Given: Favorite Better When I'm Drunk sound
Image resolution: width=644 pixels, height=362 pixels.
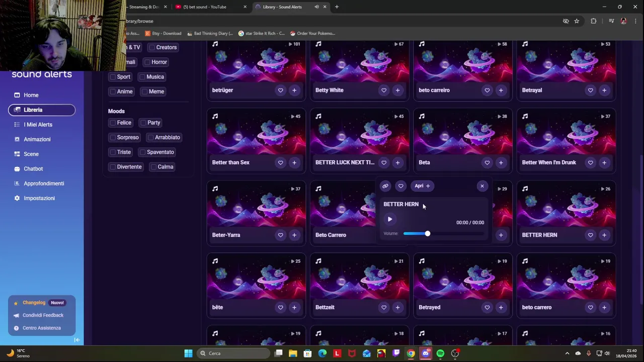Looking at the screenshot, I should 591,162.
